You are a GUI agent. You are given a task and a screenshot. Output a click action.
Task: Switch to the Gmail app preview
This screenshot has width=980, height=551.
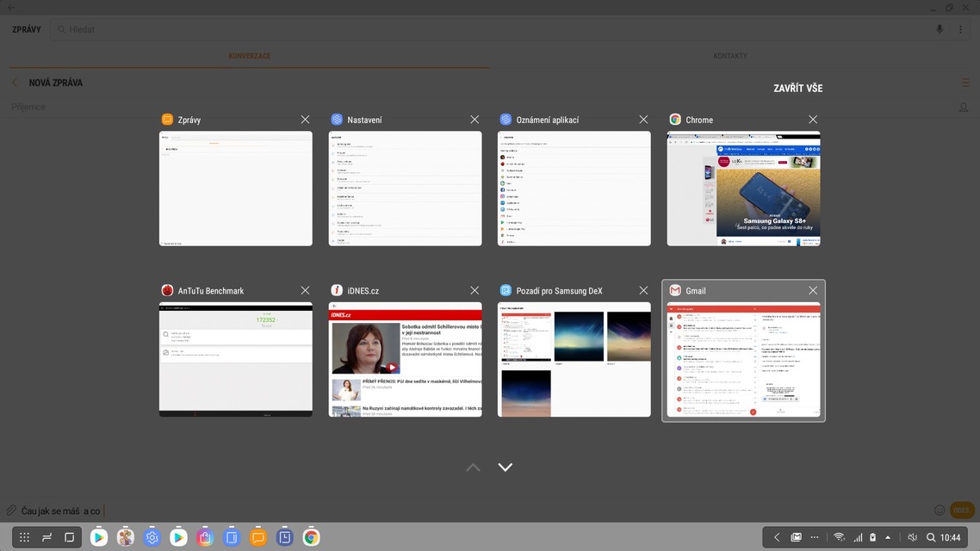(x=743, y=359)
